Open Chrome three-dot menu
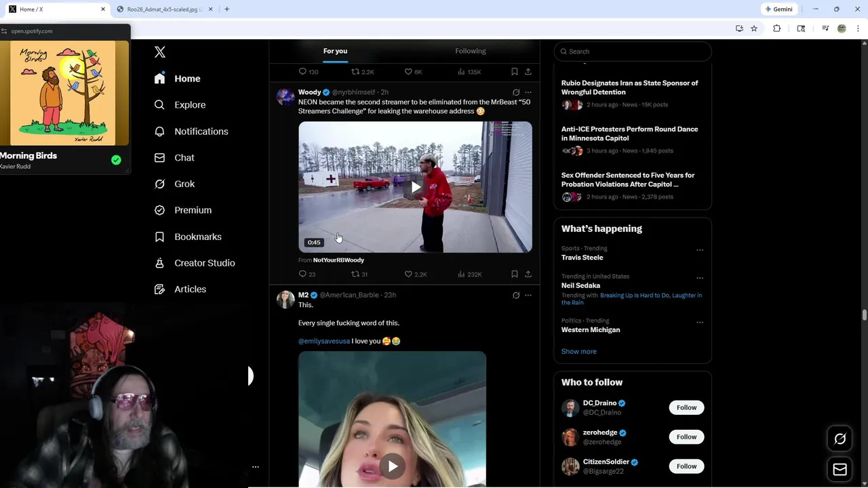This screenshot has height=488, width=868. click(x=859, y=28)
